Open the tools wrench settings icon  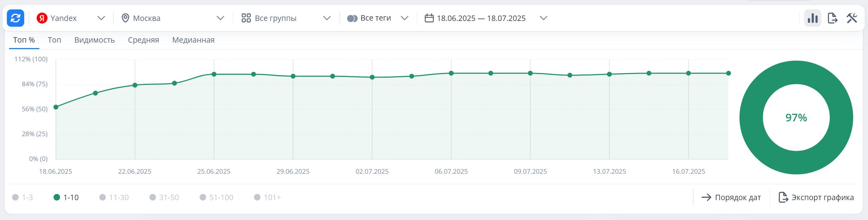852,18
